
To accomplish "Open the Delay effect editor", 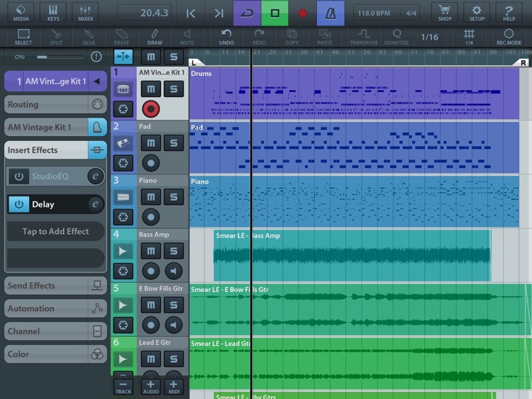I will click(x=96, y=204).
